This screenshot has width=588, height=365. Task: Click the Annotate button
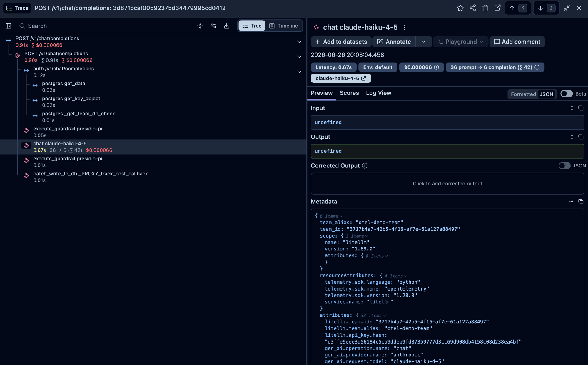point(394,42)
